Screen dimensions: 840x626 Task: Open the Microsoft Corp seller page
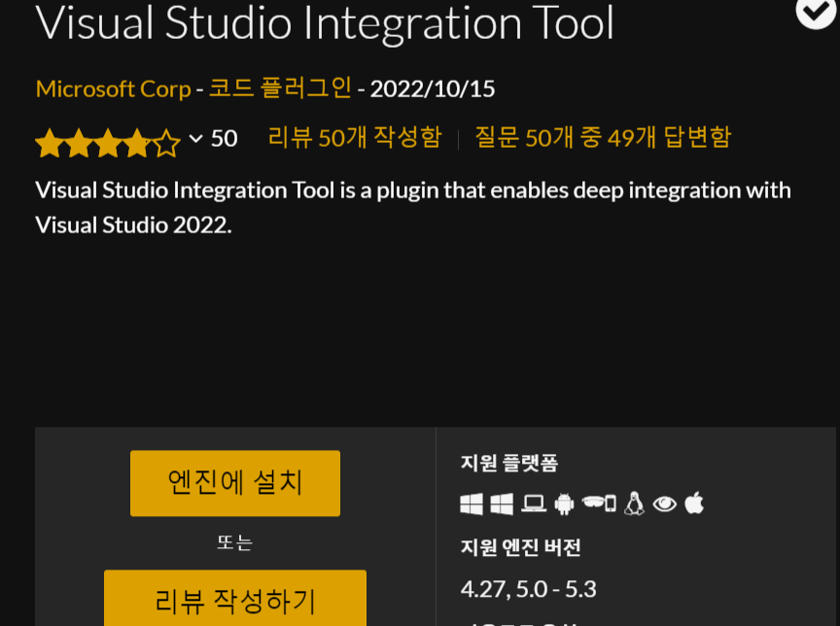click(113, 88)
